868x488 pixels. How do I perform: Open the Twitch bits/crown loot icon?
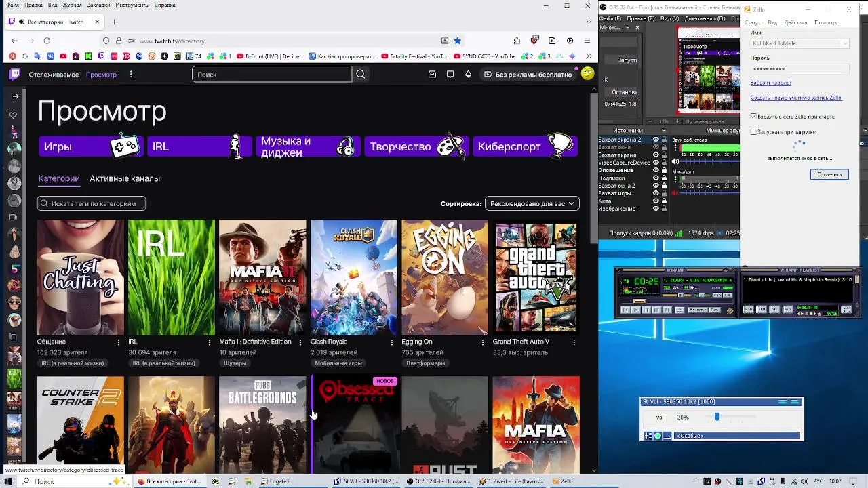click(468, 75)
